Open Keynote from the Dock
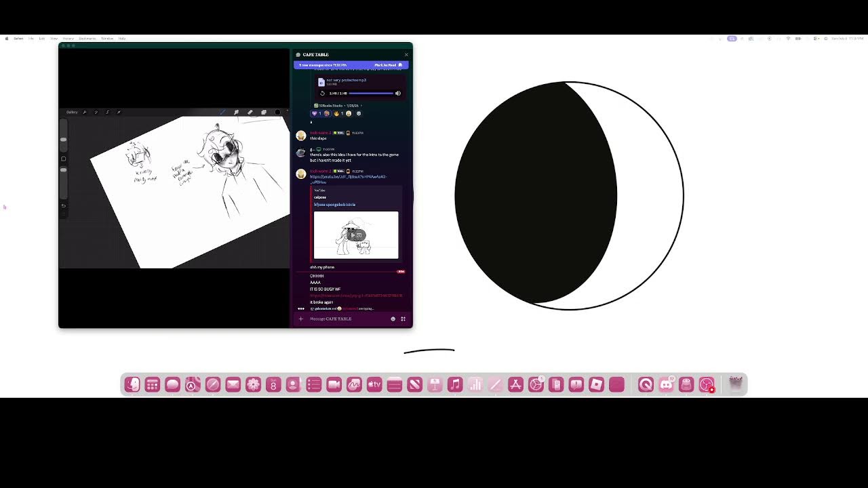868x488 pixels. [x=435, y=385]
